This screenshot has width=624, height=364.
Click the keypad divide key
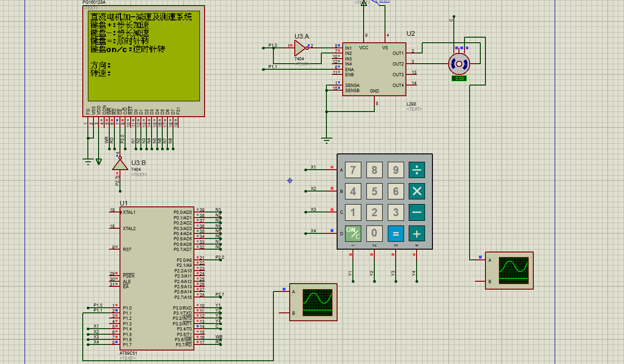point(417,170)
